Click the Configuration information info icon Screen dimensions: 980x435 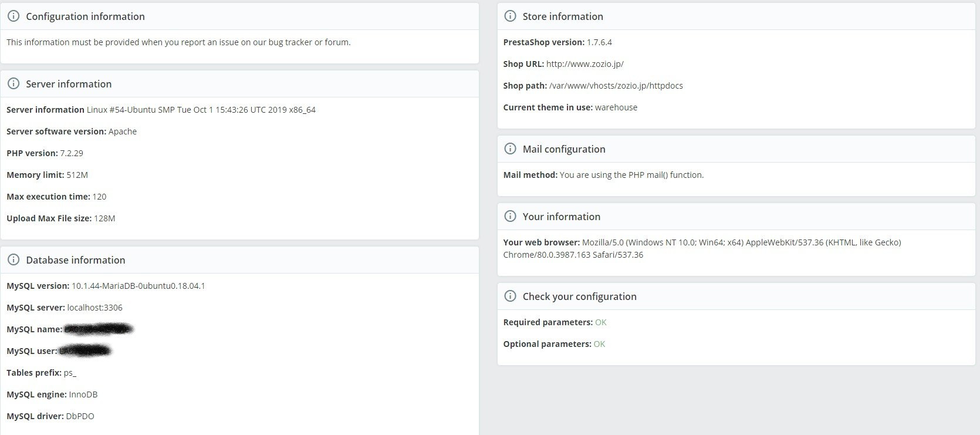[x=13, y=16]
